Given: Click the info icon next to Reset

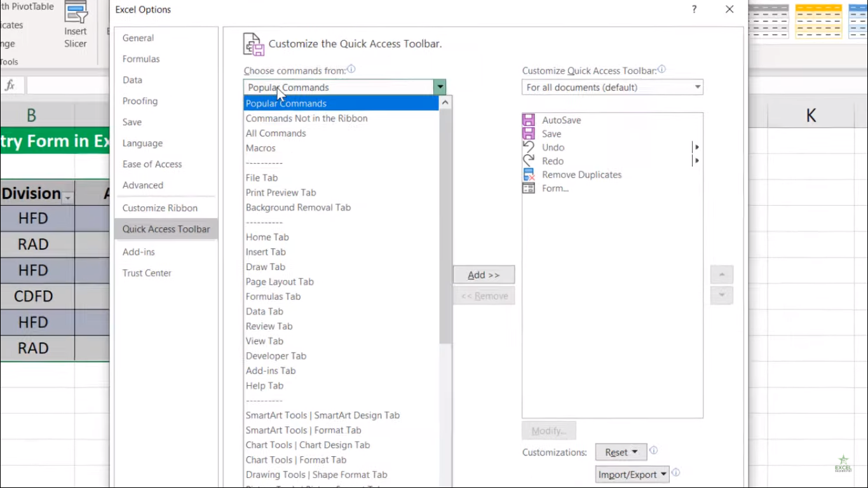Looking at the screenshot, I should tap(653, 451).
